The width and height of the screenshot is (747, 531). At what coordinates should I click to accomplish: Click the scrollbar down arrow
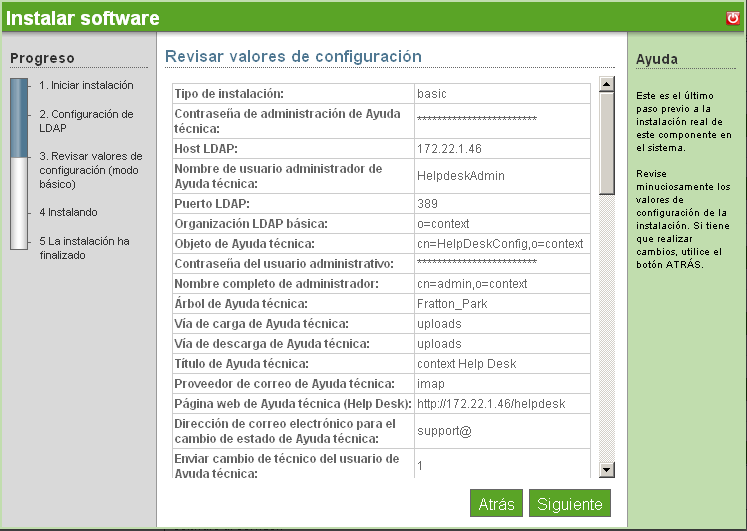[x=606, y=470]
